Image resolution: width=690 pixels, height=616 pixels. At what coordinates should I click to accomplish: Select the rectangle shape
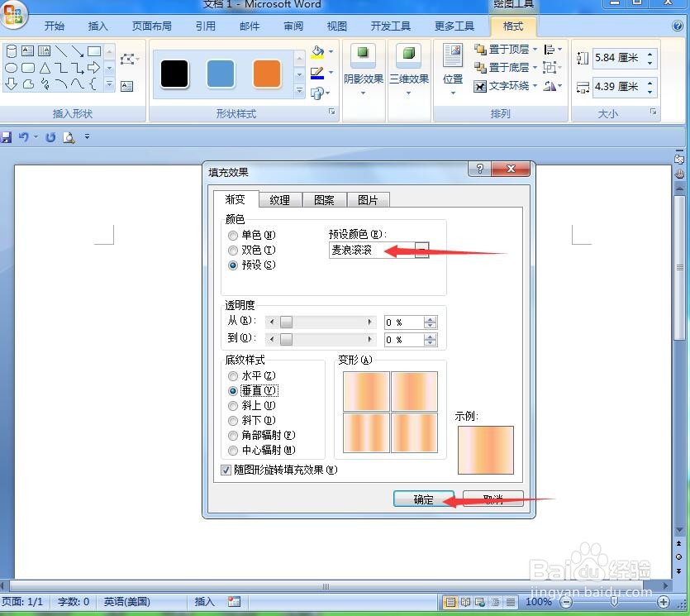pos(94,51)
